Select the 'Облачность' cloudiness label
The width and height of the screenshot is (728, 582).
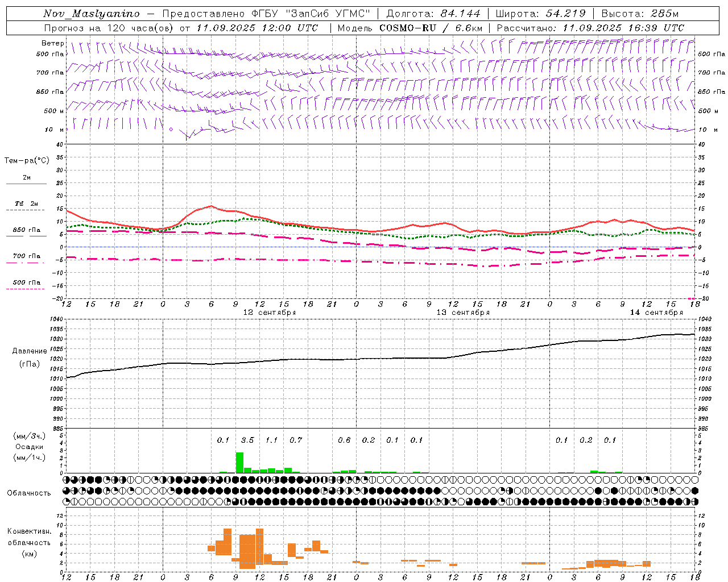pyautogui.click(x=30, y=493)
